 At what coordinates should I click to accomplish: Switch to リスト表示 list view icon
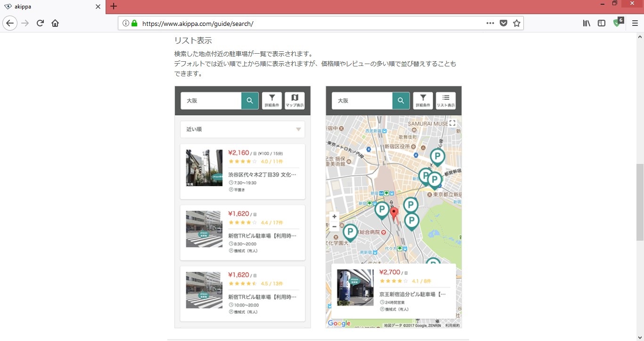coord(446,100)
